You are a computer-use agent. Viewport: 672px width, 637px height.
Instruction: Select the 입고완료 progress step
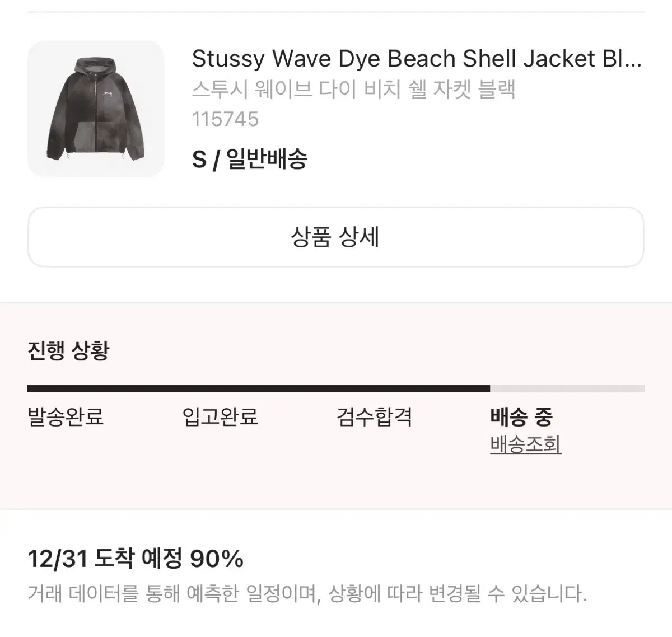[x=220, y=417]
